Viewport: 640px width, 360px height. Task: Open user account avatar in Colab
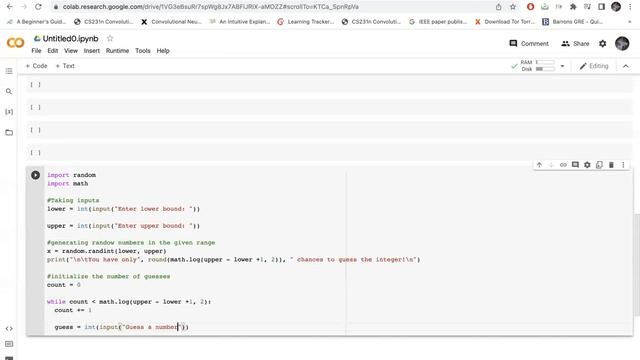pos(622,43)
